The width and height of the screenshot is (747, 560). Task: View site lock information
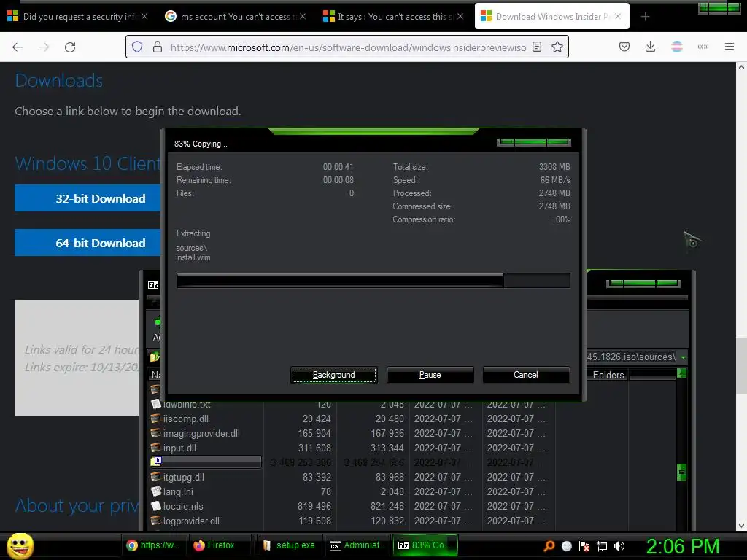click(x=158, y=47)
